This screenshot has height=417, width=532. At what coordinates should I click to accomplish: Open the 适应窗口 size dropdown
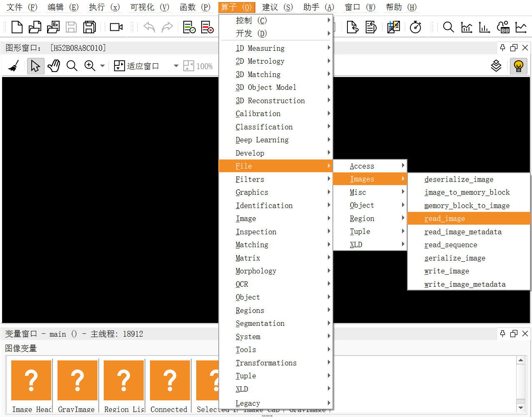[x=176, y=66]
